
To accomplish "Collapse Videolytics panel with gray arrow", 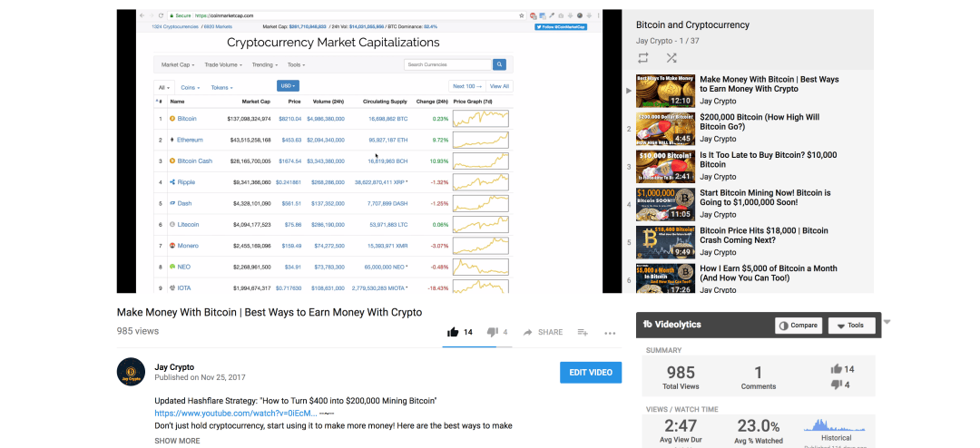I will [x=887, y=323].
